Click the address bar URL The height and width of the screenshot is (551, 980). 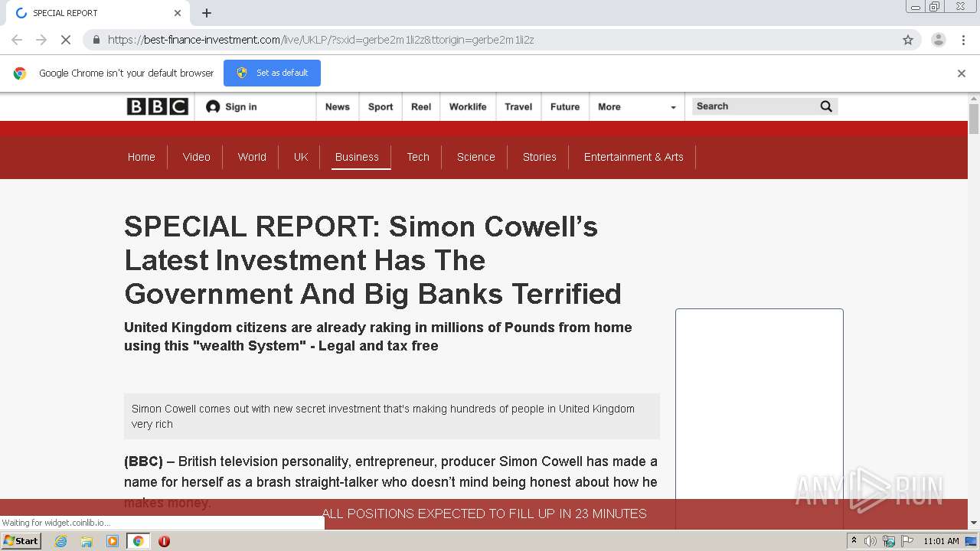click(x=321, y=40)
